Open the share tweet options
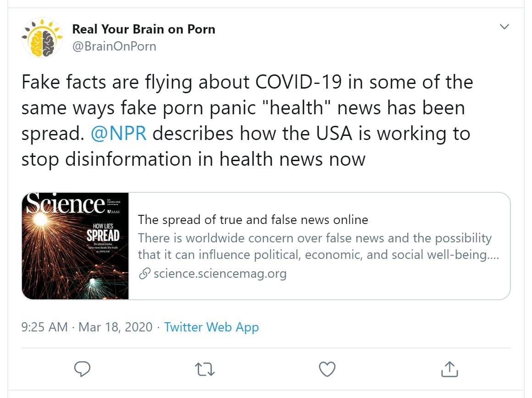This screenshot has height=398, width=532. pyautogui.click(x=449, y=369)
